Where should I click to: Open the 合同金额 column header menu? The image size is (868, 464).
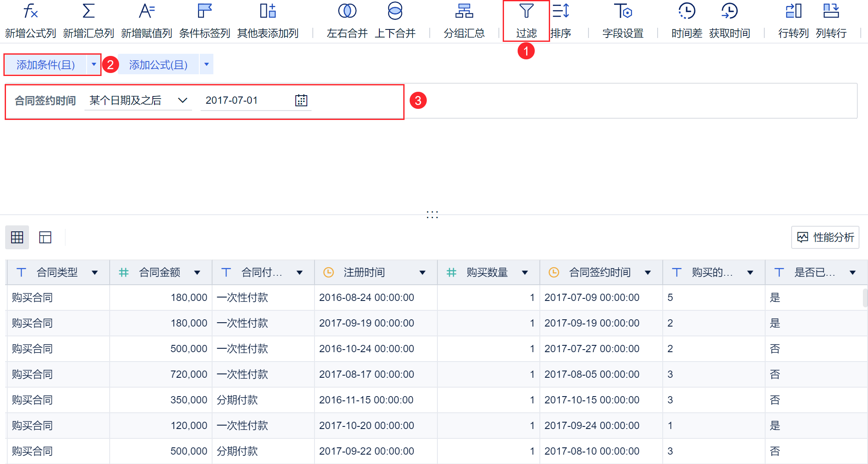click(197, 272)
